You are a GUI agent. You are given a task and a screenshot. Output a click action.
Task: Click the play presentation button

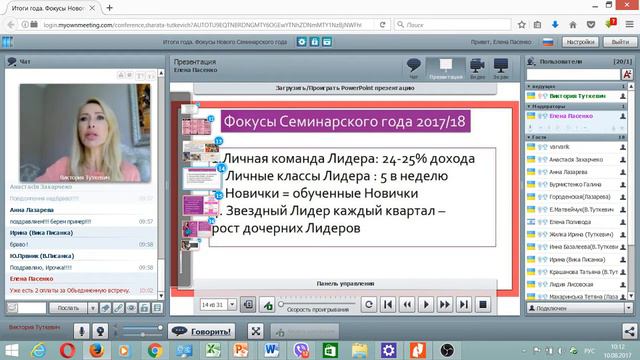pos(426,304)
